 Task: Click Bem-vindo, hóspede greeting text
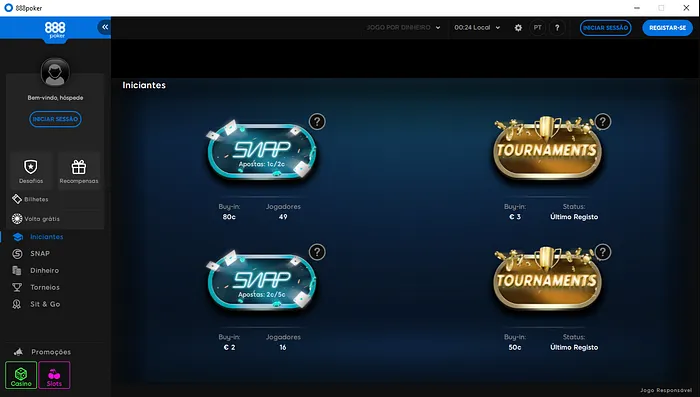55,98
